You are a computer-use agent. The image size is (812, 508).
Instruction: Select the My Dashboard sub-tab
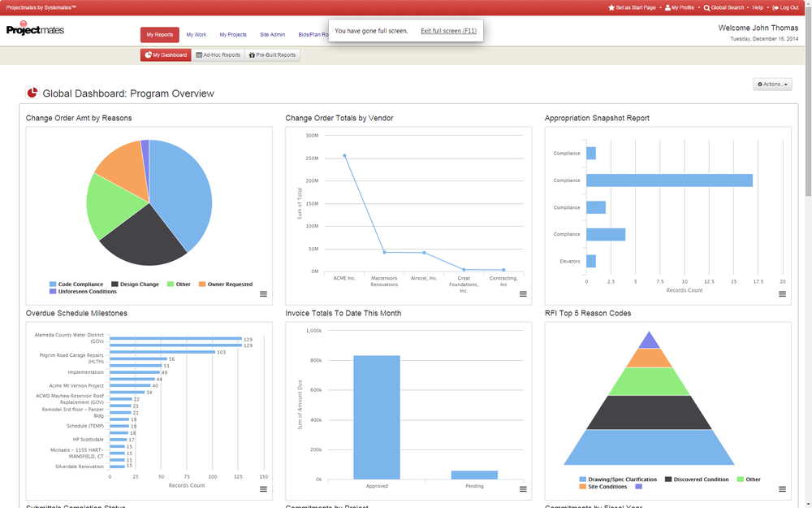pyautogui.click(x=166, y=55)
